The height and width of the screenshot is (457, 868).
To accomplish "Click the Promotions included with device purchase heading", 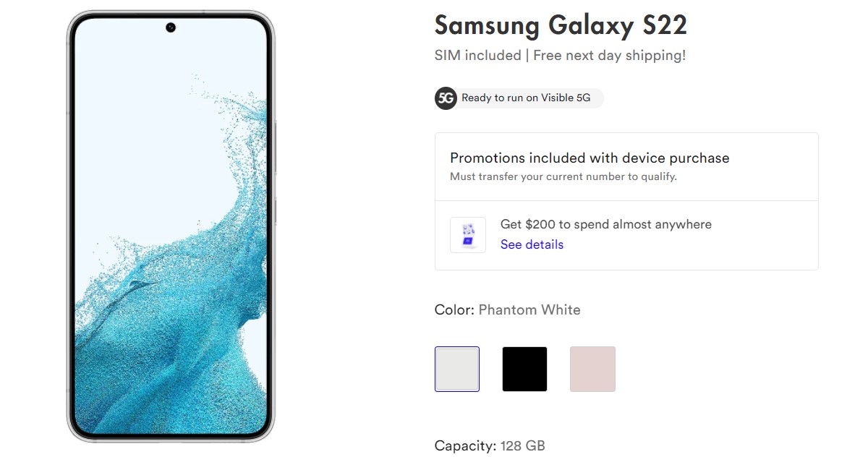I will [x=590, y=158].
